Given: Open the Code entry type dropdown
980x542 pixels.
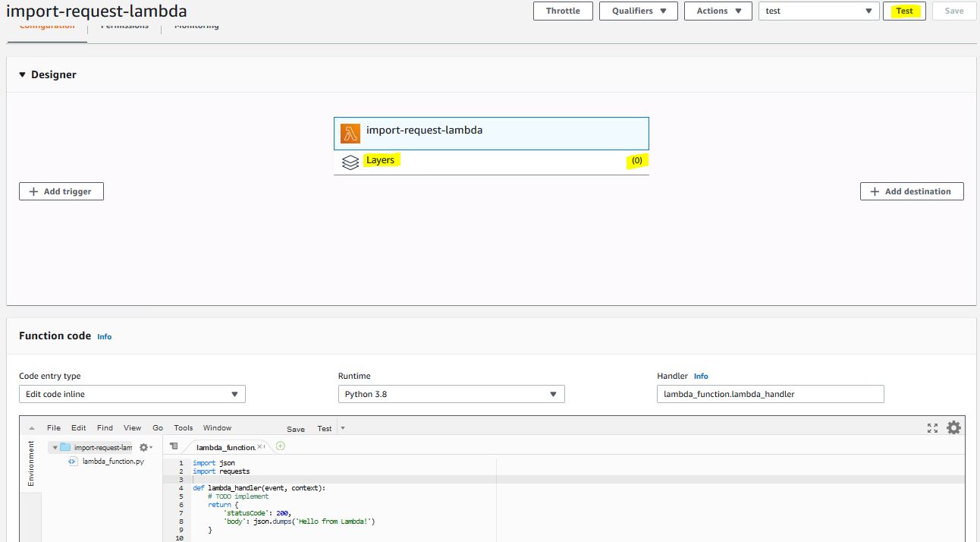Looking at the screenshot, I should [x=132, y=394].
